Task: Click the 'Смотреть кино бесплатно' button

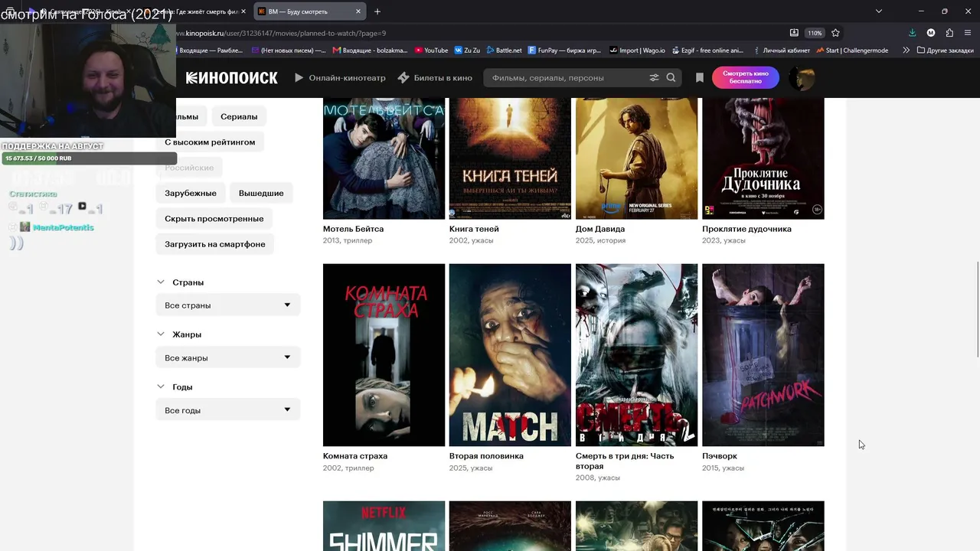Action: click(x=745, y=78)
